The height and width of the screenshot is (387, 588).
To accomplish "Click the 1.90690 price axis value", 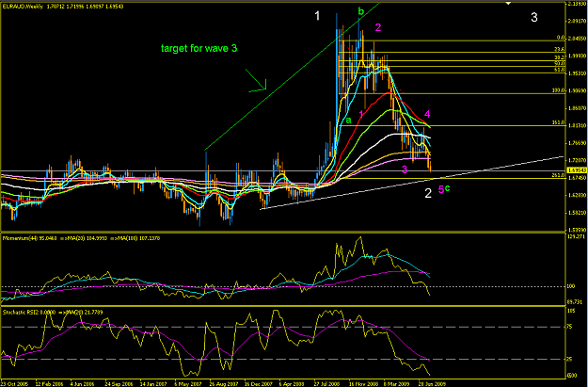I will [577, 90].
